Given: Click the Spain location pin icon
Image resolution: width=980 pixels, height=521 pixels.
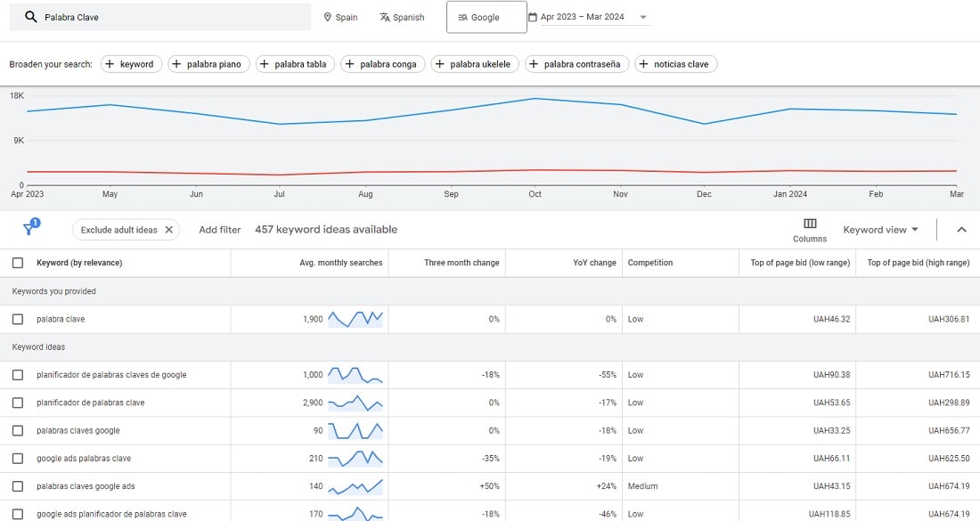Looking at the screenshot, I should tap(328, 18).
